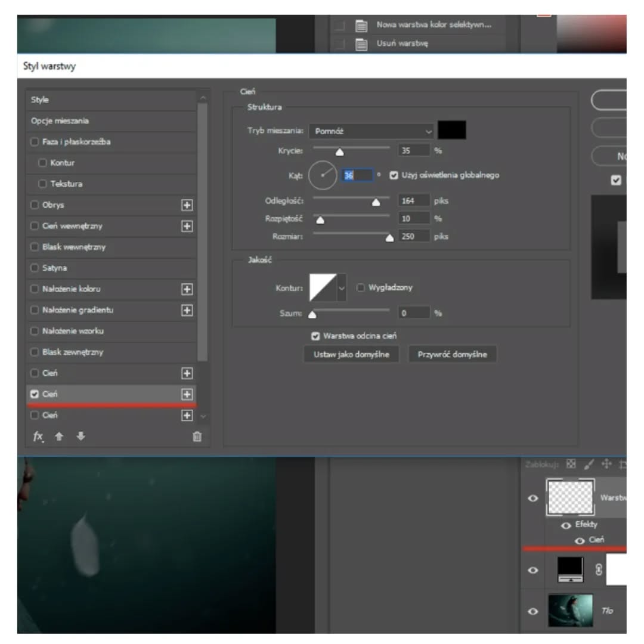
Task: Move effect down with arrow icon
Action: click(80, 436)
